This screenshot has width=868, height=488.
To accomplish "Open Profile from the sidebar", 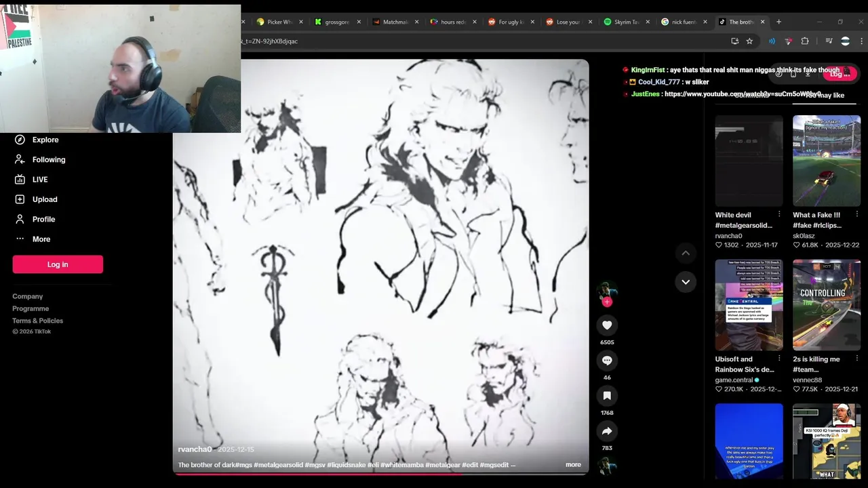I will pyautogui.click(x=35, y=219).
